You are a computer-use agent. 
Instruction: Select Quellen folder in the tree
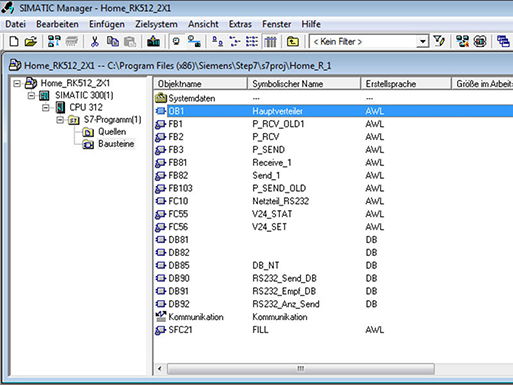112,132
